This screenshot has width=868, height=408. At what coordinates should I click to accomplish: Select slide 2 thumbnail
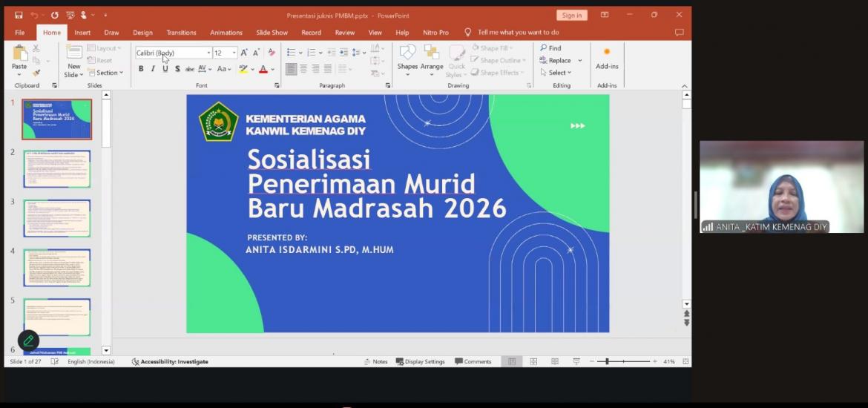[x=57, y=169]
